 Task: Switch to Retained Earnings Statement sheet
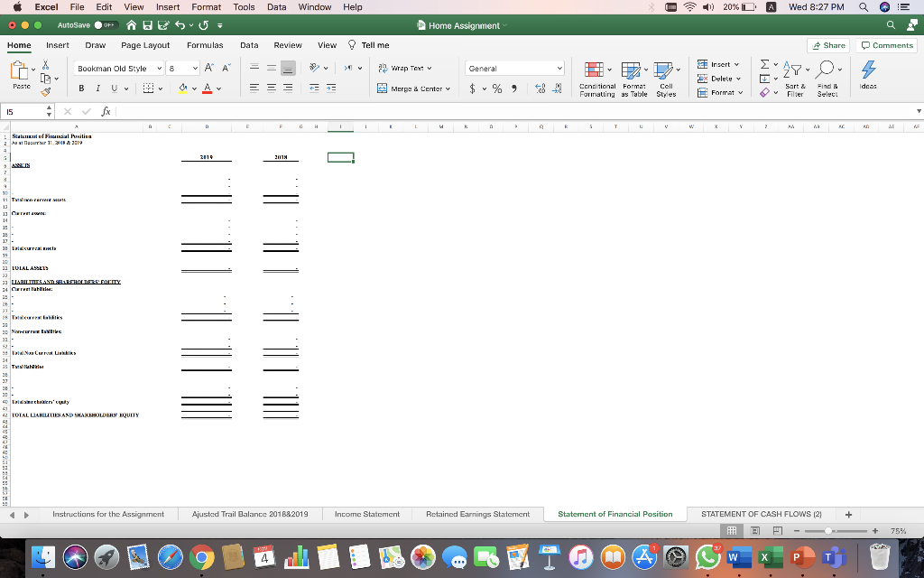pos(478,514)
